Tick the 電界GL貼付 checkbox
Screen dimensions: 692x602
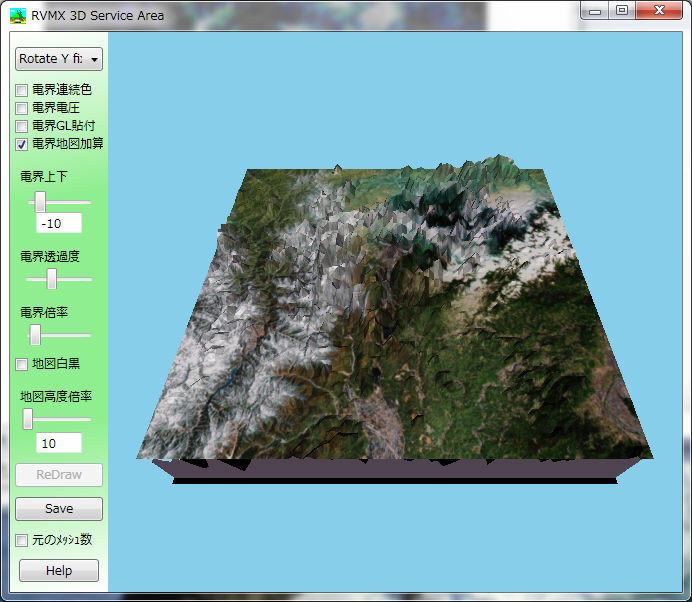click(22, 126)
